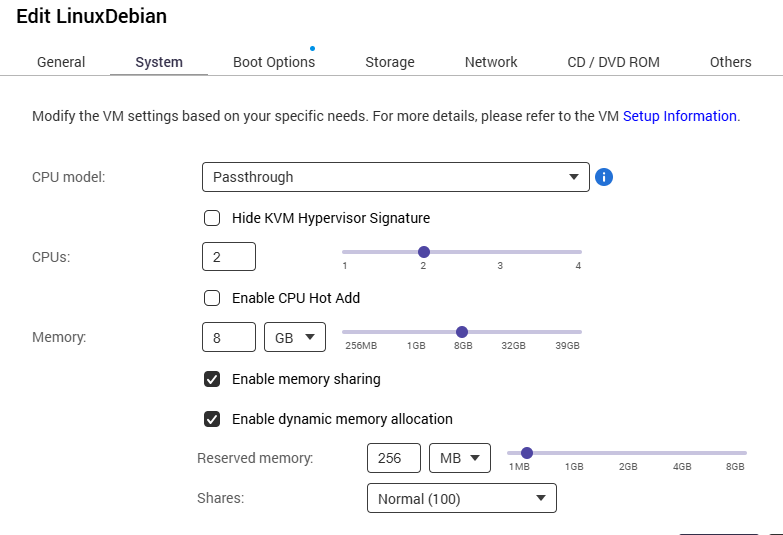Open the CD / DVD ROM tab
Image resolution: width=783 pixels, height=535 pixels.
point(614,62)
